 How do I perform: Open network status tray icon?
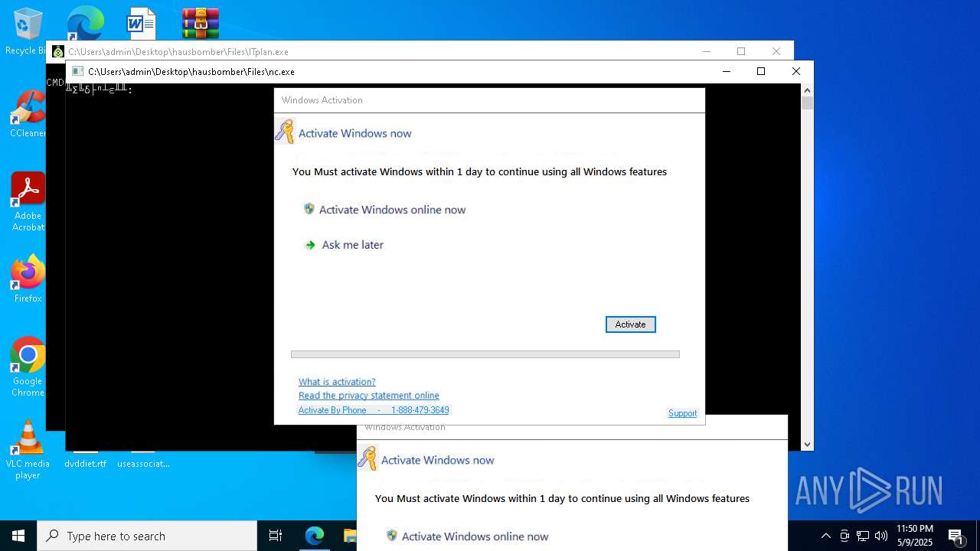point(863,536)
